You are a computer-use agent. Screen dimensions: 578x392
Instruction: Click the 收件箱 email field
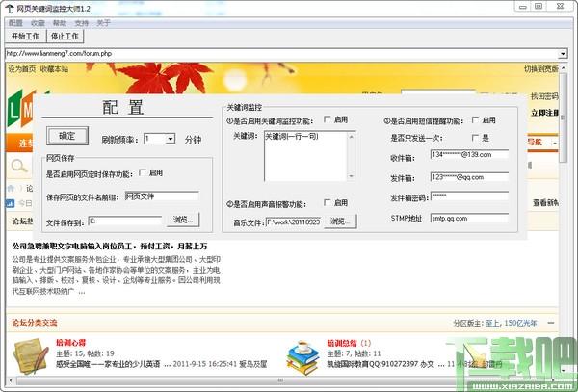point(469,155)
